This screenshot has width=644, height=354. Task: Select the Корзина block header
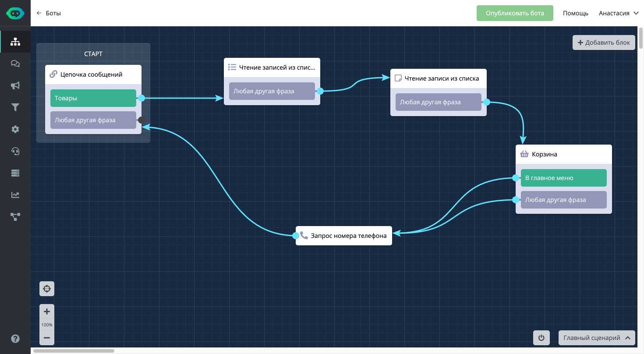[x=563, y=154]
